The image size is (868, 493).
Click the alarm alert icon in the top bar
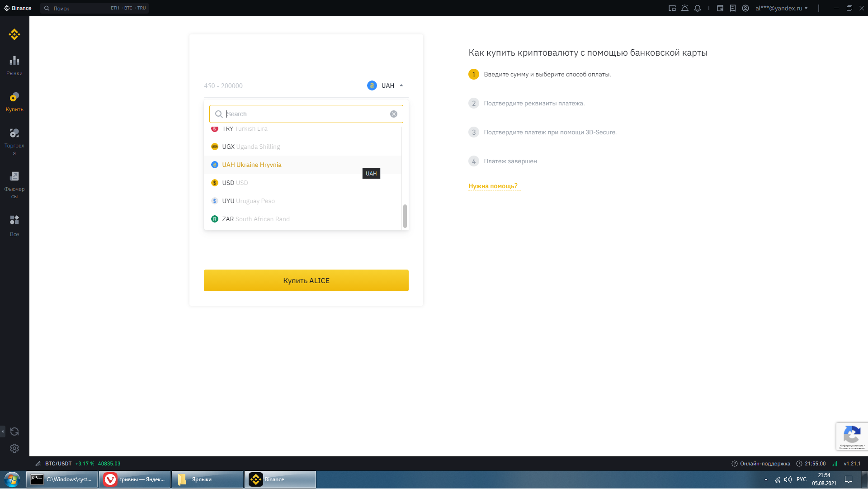[685, 8]
